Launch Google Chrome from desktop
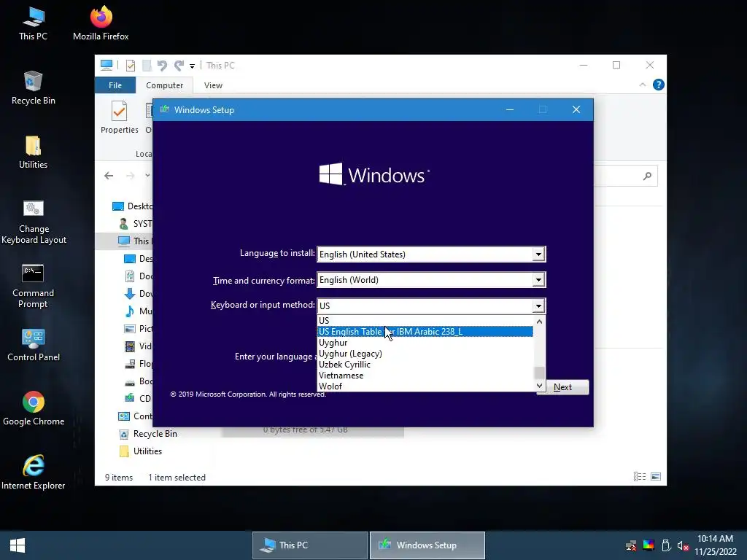Screen dimensions: 747x560 click(34, 409)
